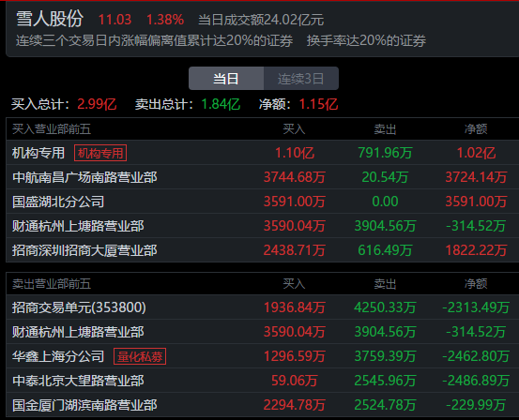Click 国盛湖北 sell value 0.00
519x420 pixels.
(385, 202)
